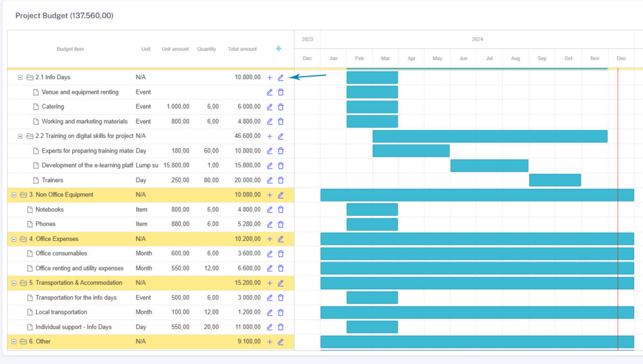
Task: Edit Transportation for the info days
Action: 269,297
